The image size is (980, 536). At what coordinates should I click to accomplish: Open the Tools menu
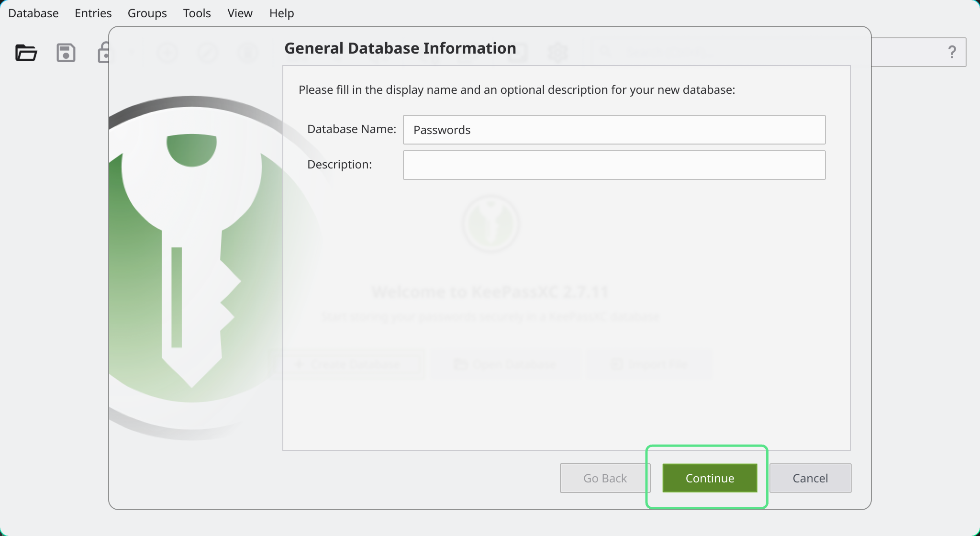(x=197, y=13)
